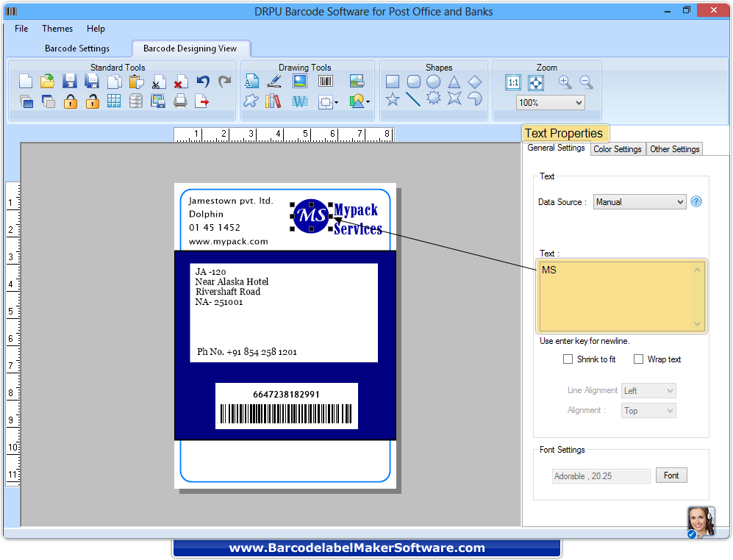
Task: Click the Fit to Window zoom icon
Action: click(x=536, y=83)
